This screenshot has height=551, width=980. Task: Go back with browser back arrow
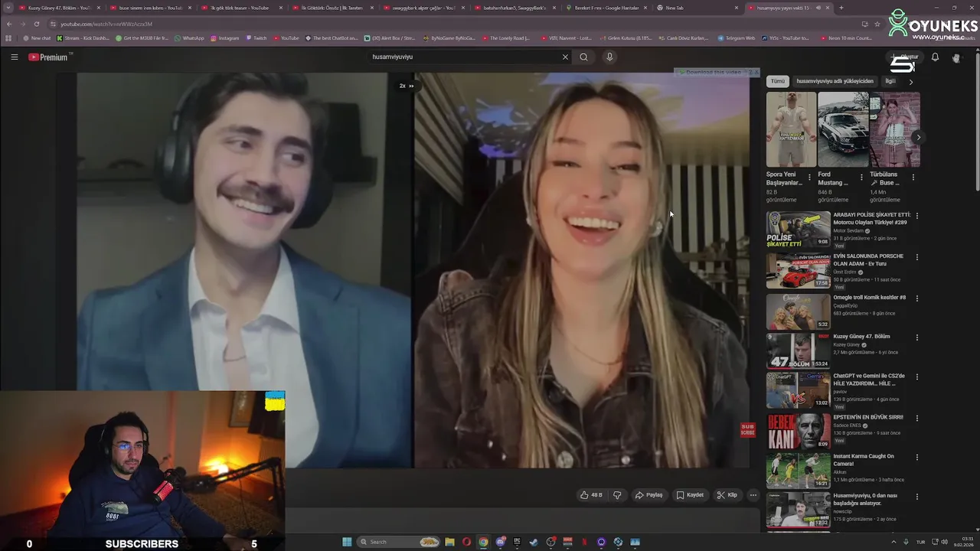click(9, 24)
